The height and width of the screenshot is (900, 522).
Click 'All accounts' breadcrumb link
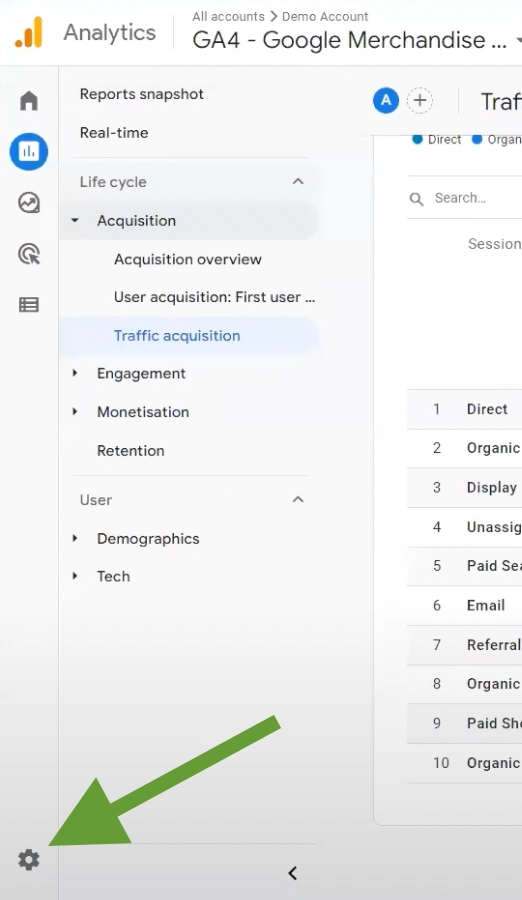pos(228,17)
